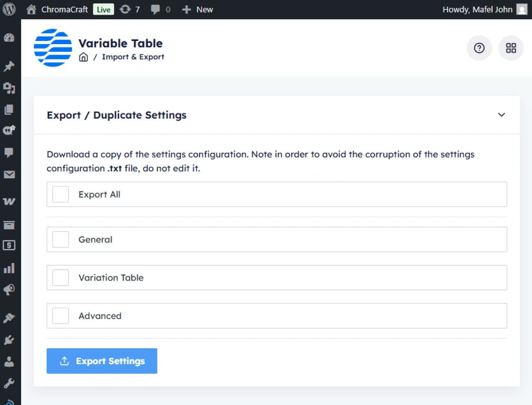Image resolution: width=532 pixels, height=405 pixels.
Task: Click the .txt bold text
Action: [115, 169]
